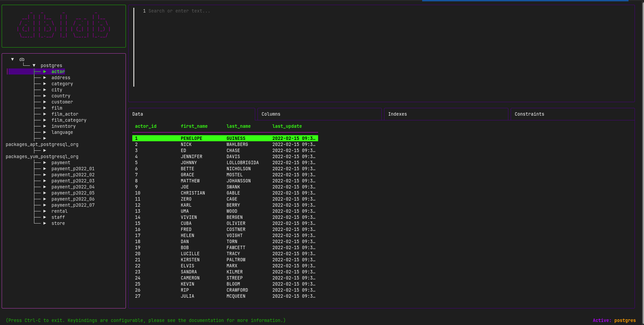Select the PALTROW last name cell
Viewport: 644px width, 325px height.
[x=236, y=260]
